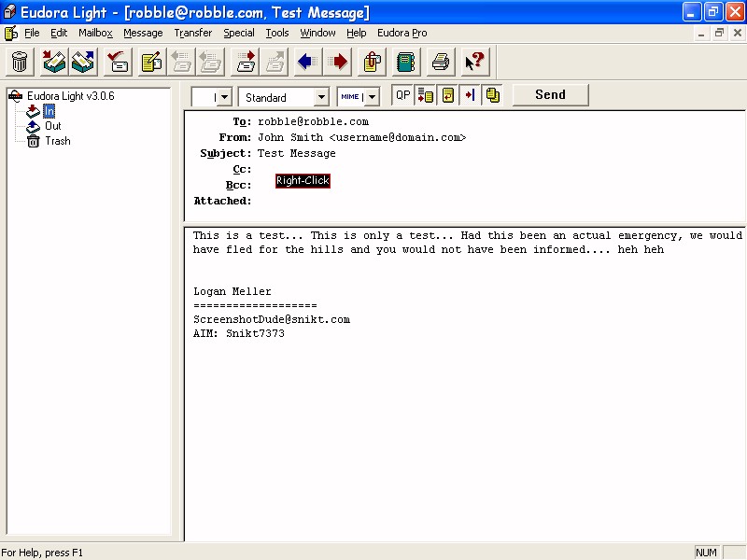
Task: Open the Tools menu
Action: (x=277, y=33)
